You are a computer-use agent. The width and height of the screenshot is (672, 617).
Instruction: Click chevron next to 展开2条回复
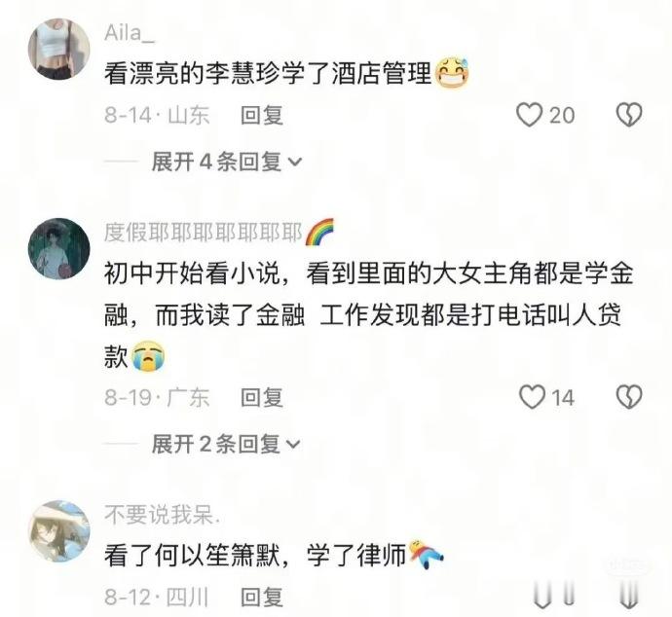[294, 445]
